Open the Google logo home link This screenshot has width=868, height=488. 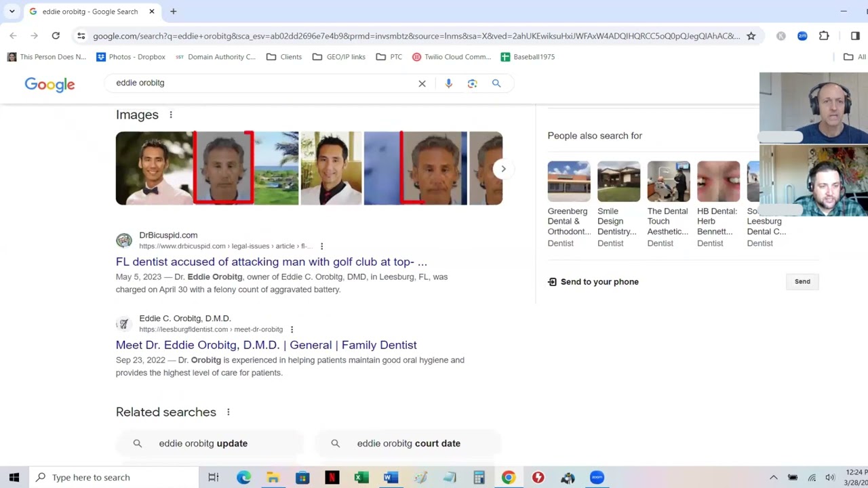(50, 84)
